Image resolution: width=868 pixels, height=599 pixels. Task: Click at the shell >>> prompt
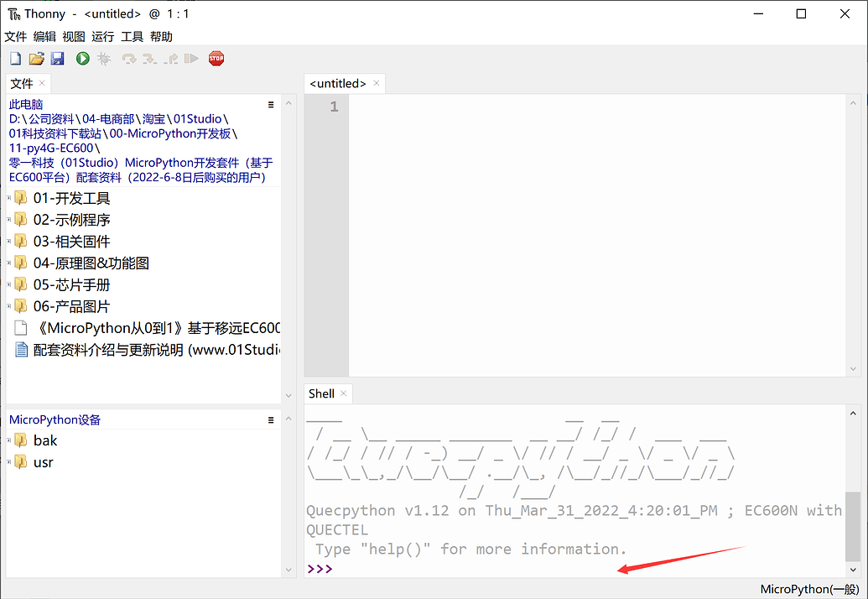(320, 569)
